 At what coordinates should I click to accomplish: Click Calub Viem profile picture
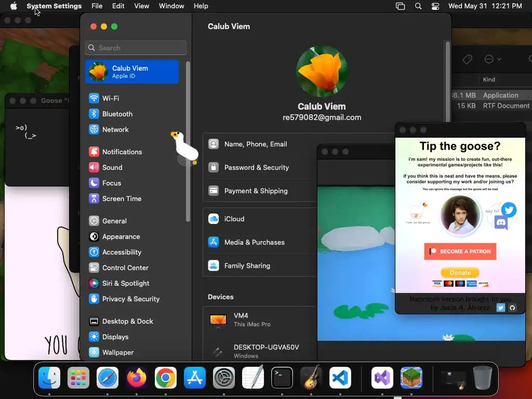[322, 71]
